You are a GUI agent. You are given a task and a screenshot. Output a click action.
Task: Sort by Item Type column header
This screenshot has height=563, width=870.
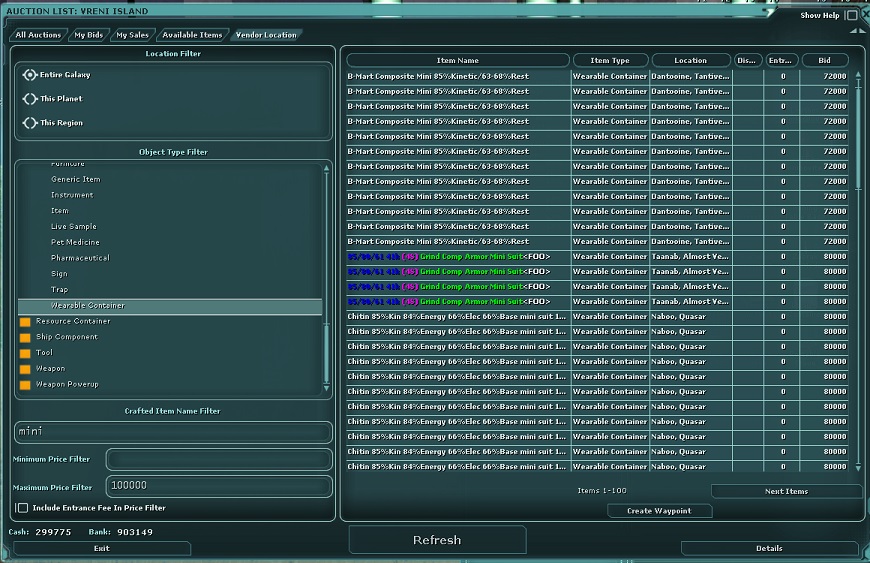610,60
